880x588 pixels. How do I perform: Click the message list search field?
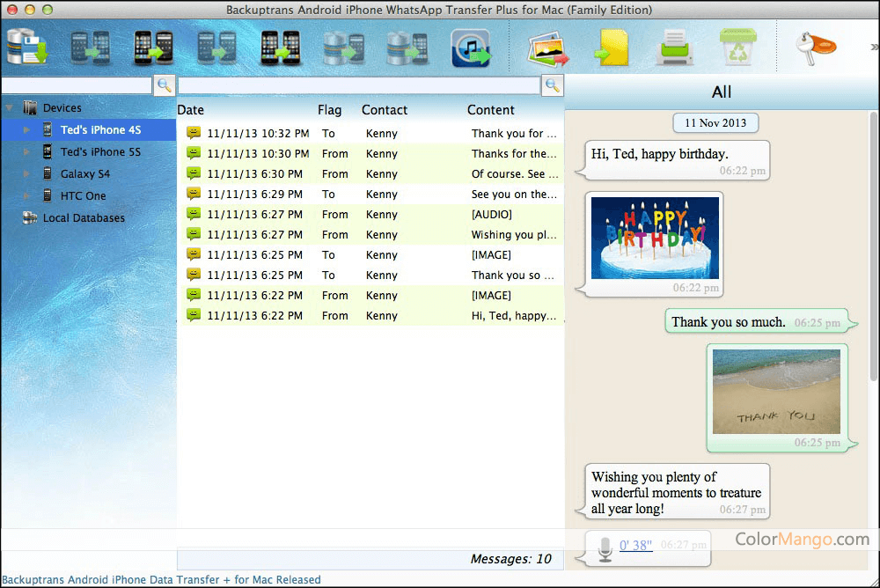(x=358, y=85)
